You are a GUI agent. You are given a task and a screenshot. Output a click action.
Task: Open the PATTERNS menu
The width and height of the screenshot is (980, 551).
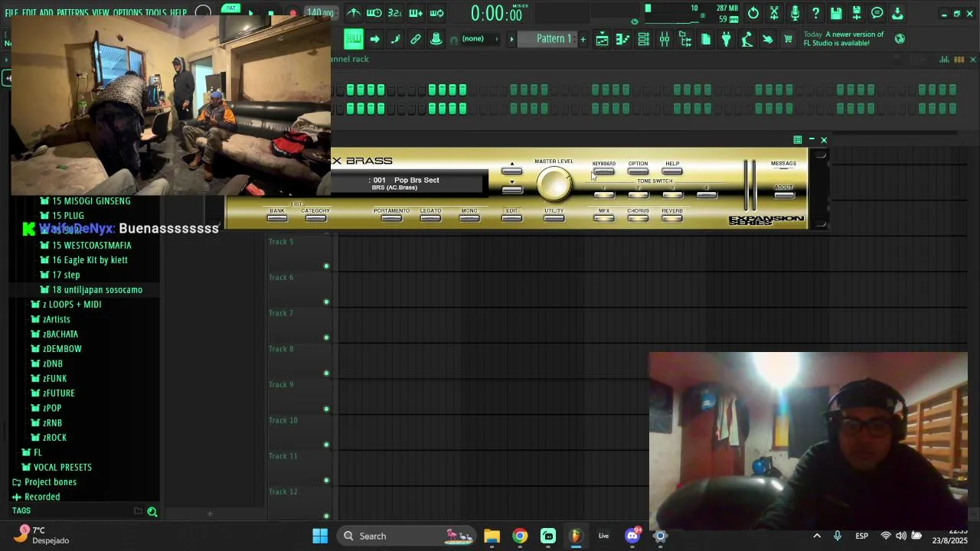tap(73, 13)
